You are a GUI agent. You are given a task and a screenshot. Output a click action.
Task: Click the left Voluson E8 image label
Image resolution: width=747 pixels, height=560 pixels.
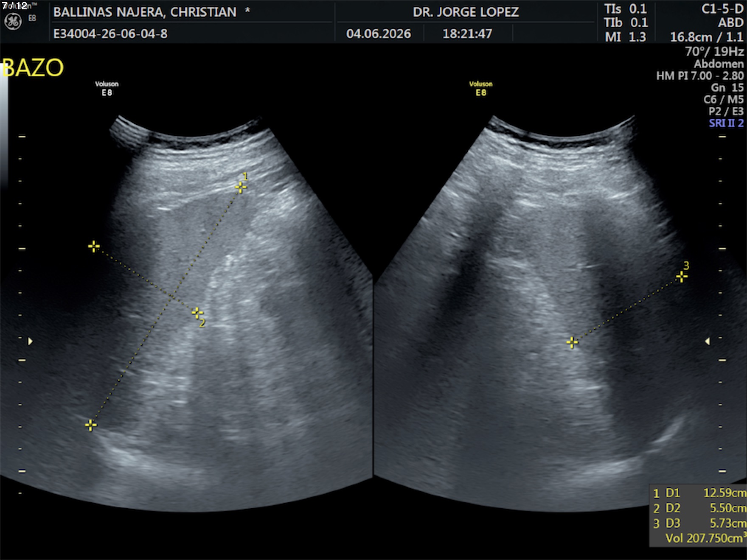click(107, 88)
